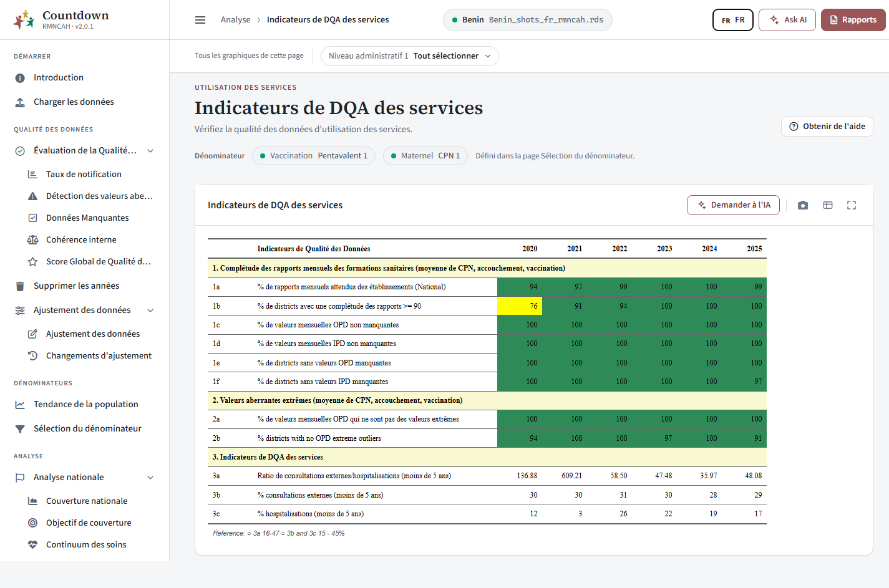The height and width of the screenshot is (588, 889).
Task: Click row label '% hospitalisations (moins de 5 ans)'
Action: tap(311, 514)
